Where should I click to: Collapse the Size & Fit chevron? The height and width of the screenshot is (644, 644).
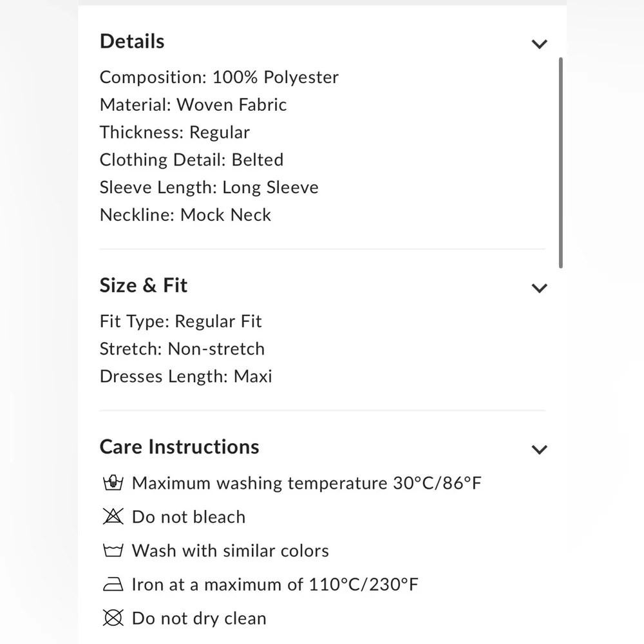[x=539, y=288]
